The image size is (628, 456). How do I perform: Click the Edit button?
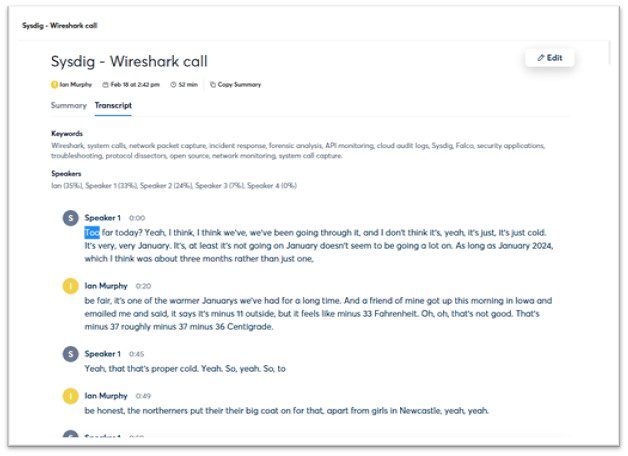(x=550, y=58)
